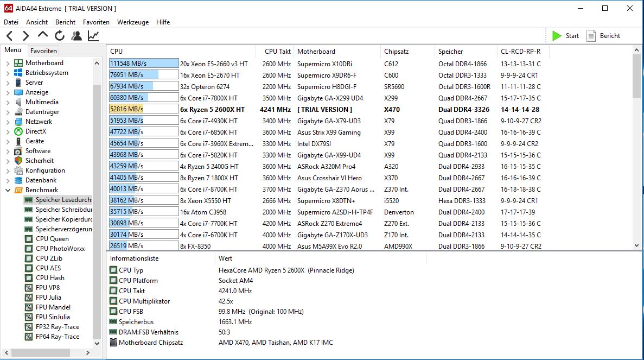The height and width of the screenshot is (360, 644).
Task: Click the green Start arrow icon
Action: 557,36
